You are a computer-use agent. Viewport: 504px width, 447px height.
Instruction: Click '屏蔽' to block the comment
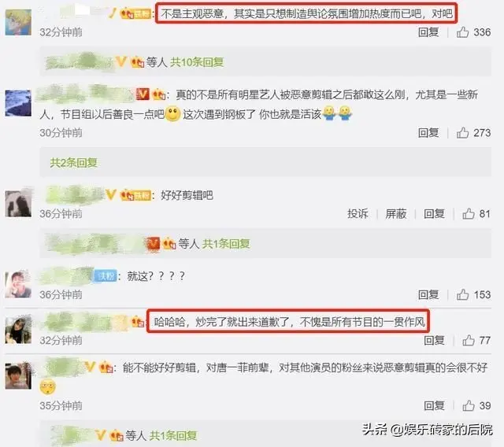pyautogui.click(x=395, y=214)
